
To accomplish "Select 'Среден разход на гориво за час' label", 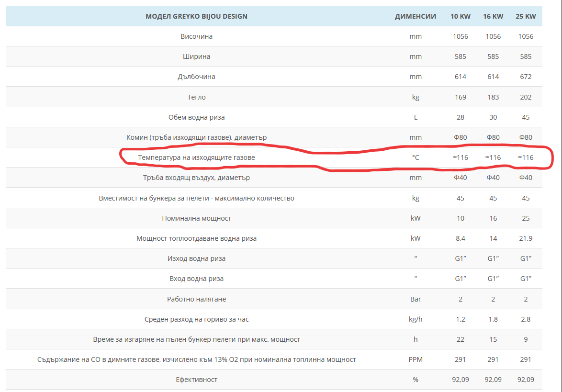I will click(x=196, y=319).
